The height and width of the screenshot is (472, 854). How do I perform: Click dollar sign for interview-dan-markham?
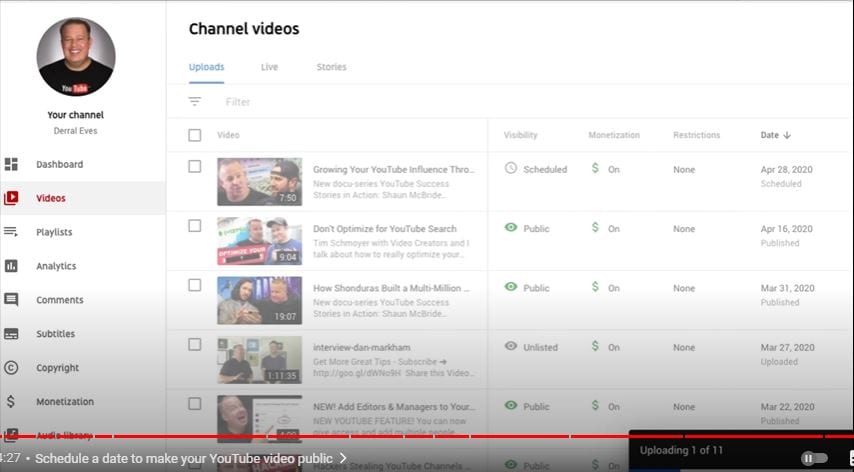pyautogui.click(x=595, y=346)
